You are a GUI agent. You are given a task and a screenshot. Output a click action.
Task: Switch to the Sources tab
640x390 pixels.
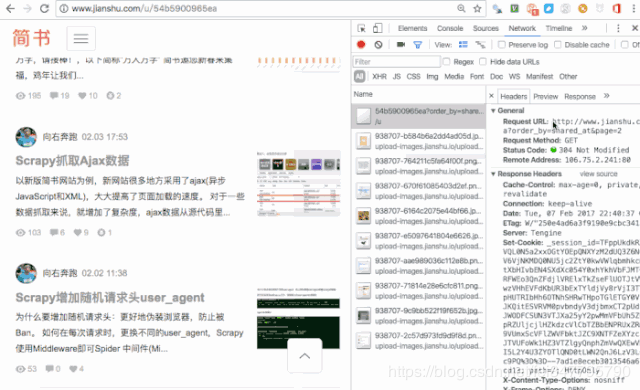click(486, 28)
